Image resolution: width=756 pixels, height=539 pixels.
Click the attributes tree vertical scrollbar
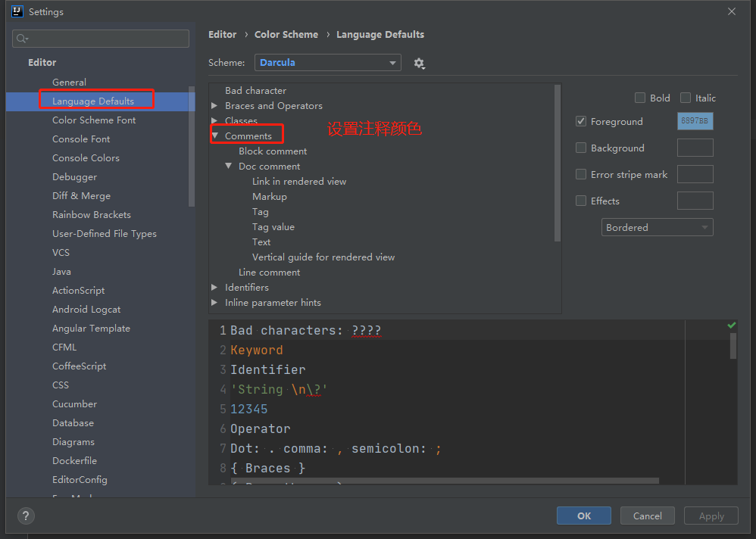(x=558, y=163)
